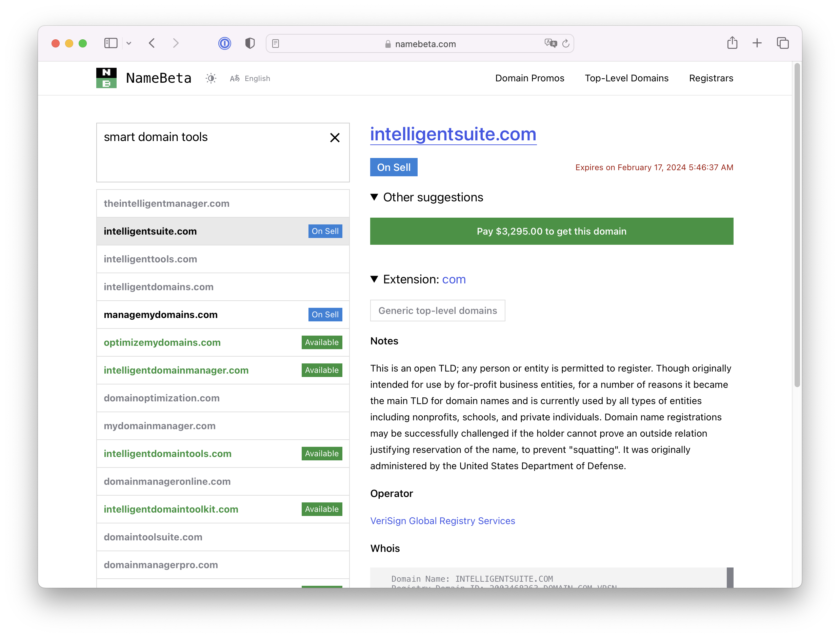The width and height of the screenshot is (840, 638).
Task: Click Pay $3,295.00 to get this domain
Action: tap(552, 231)
